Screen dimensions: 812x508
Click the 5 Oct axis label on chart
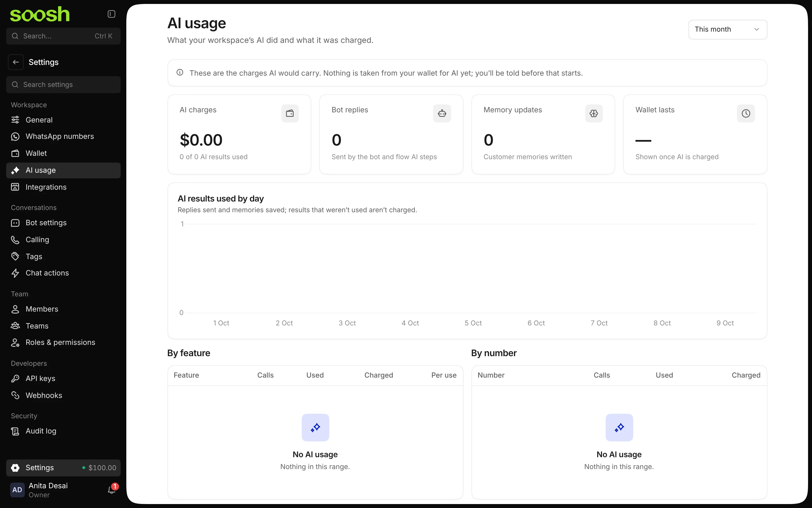click(473, 323)
